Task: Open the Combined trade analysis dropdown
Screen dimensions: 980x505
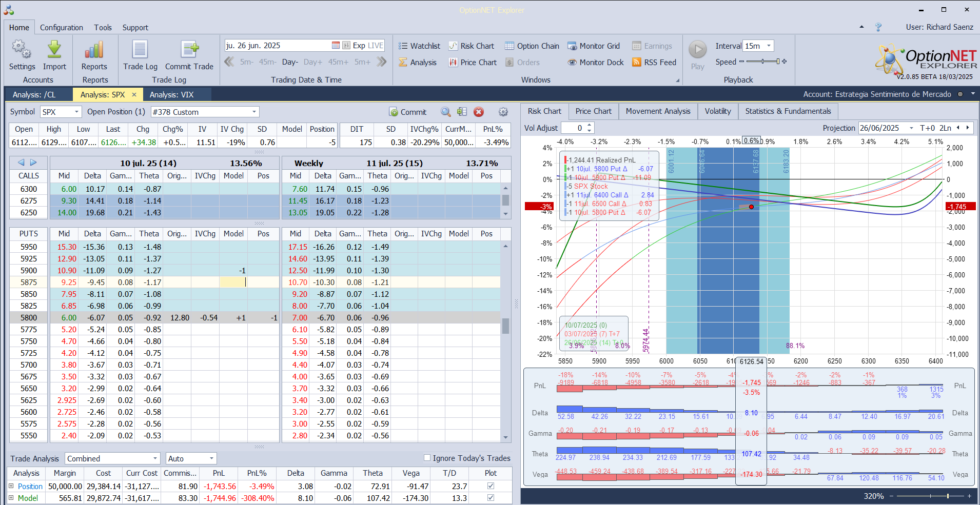Action: 155,458
